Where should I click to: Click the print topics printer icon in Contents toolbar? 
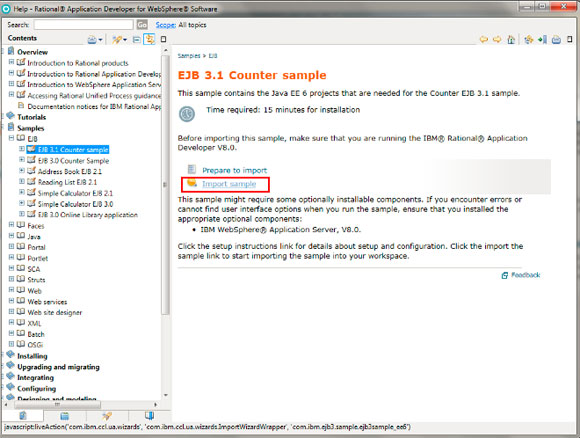click(x=91, y=40)
